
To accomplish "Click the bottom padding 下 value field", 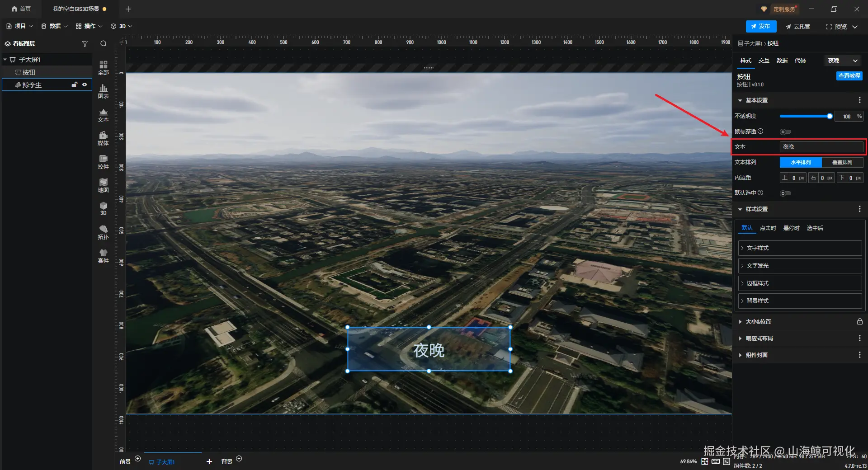I will (854, 178).
